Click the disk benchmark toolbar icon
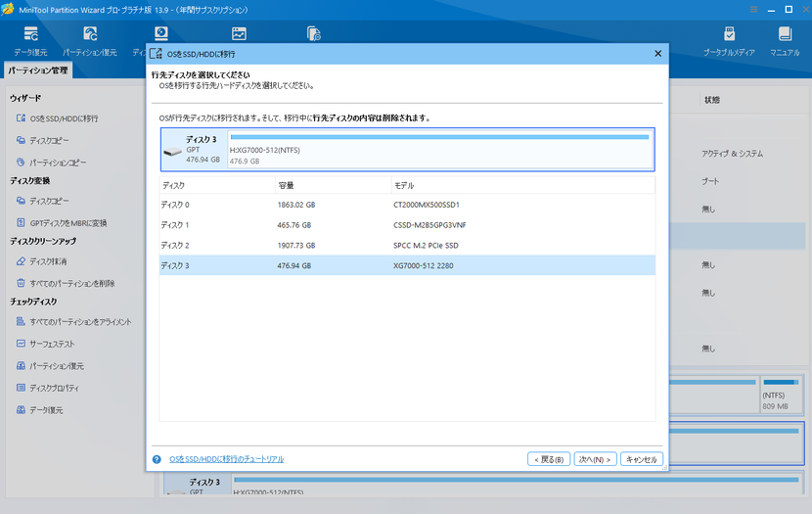 point(161,33)
